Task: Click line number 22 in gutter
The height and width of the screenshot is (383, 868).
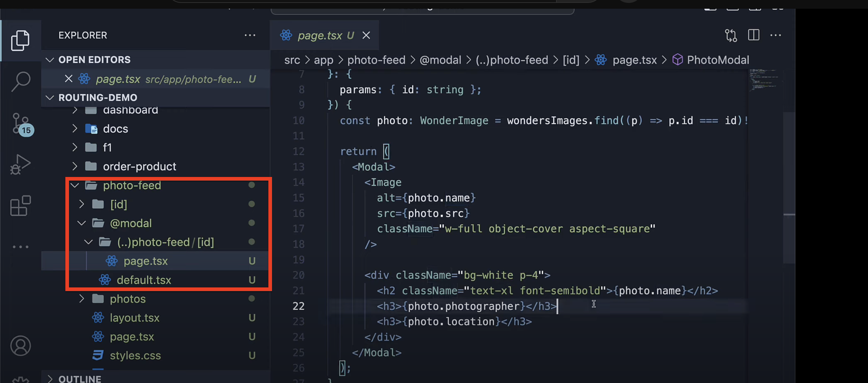Action: pos(299,306)
